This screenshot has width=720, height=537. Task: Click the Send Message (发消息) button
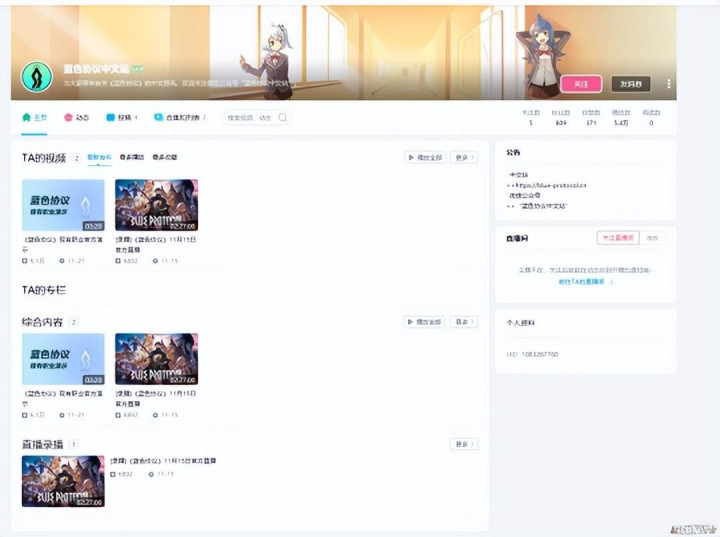pyautogui.click(x=630, y=84)
